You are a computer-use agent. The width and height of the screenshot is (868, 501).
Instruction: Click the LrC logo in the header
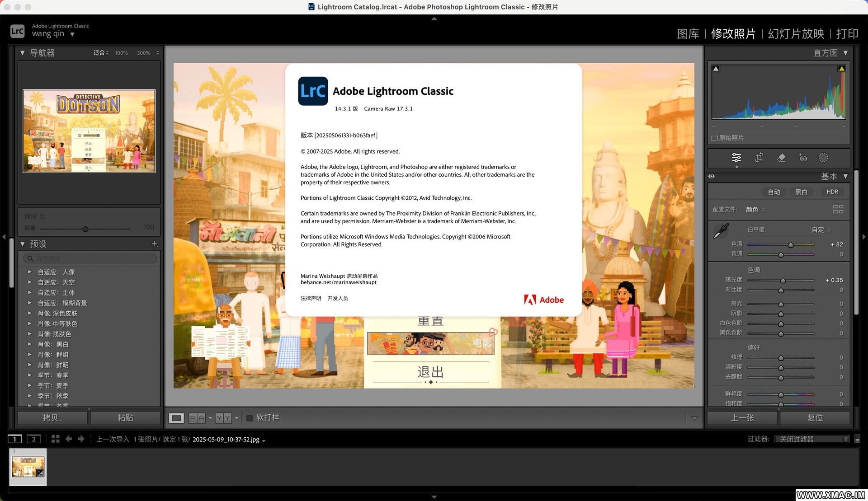(17, 31)
